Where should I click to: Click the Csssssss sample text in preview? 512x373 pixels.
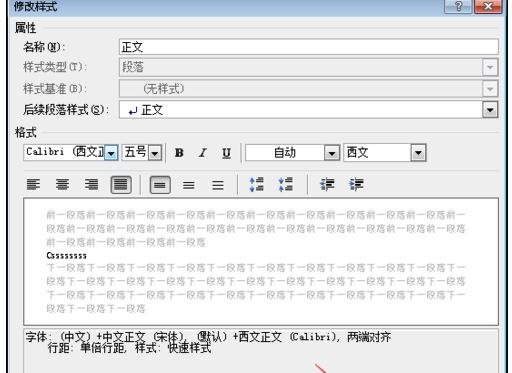tap(67, 256)
